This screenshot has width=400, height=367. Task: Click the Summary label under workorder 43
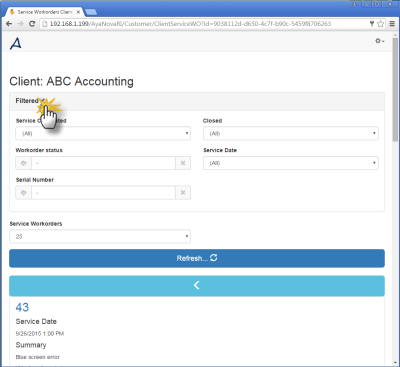tap(31, 345)
